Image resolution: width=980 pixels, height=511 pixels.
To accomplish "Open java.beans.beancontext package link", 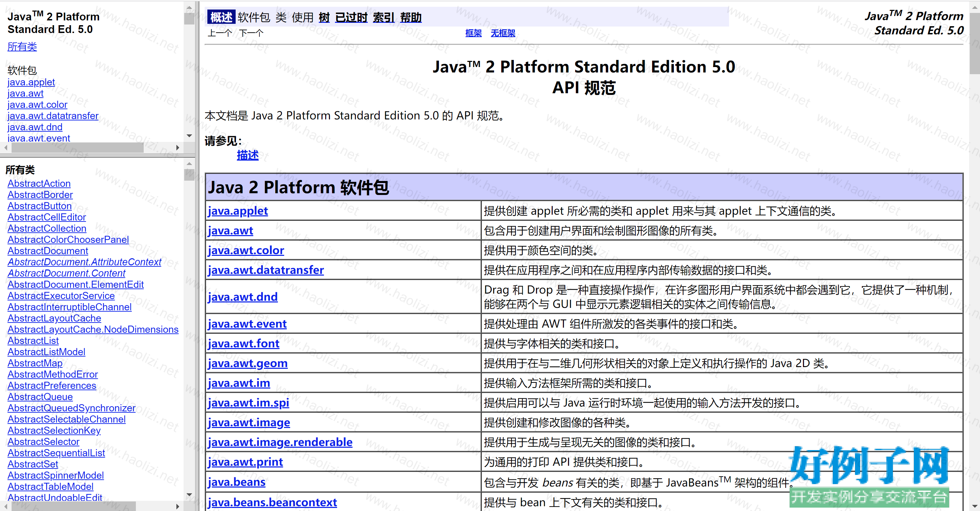I will pos(272,502).
